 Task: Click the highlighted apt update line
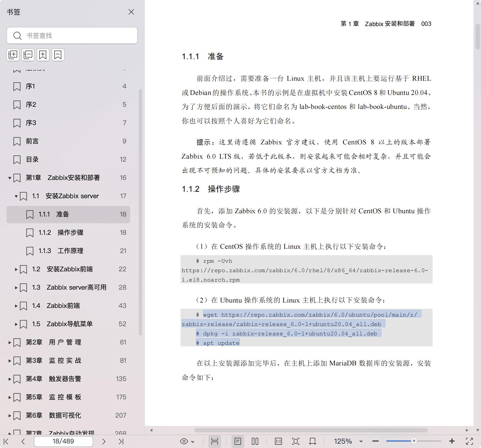click(x=218, y=343)
